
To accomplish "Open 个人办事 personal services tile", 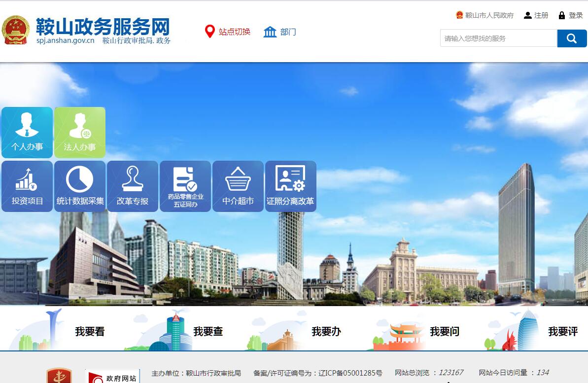I will click(27, 133).
